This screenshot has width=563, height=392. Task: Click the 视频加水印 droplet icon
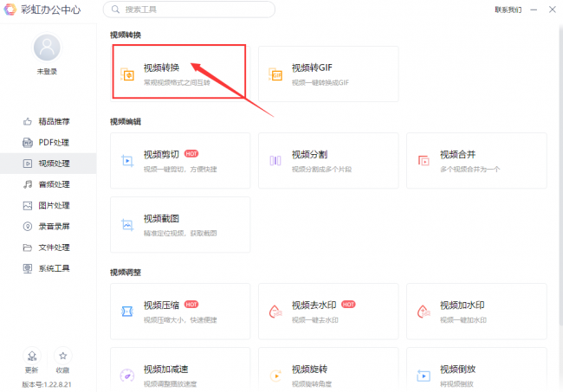click(x=424, y=312)
